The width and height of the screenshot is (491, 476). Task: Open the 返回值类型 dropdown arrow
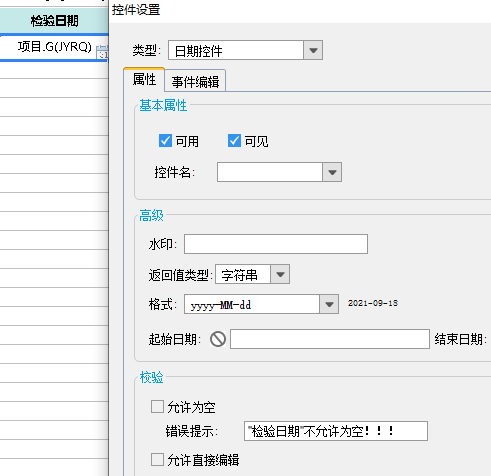(280, 274)
